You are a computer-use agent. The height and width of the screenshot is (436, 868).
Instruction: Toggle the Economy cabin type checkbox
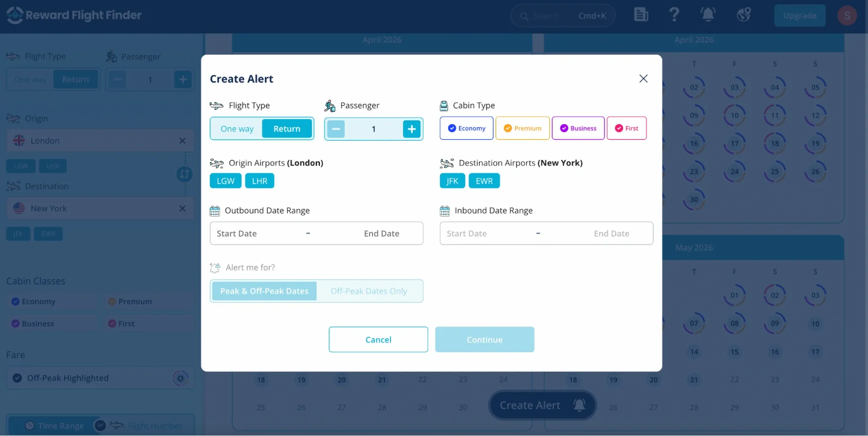pos(466,128)
